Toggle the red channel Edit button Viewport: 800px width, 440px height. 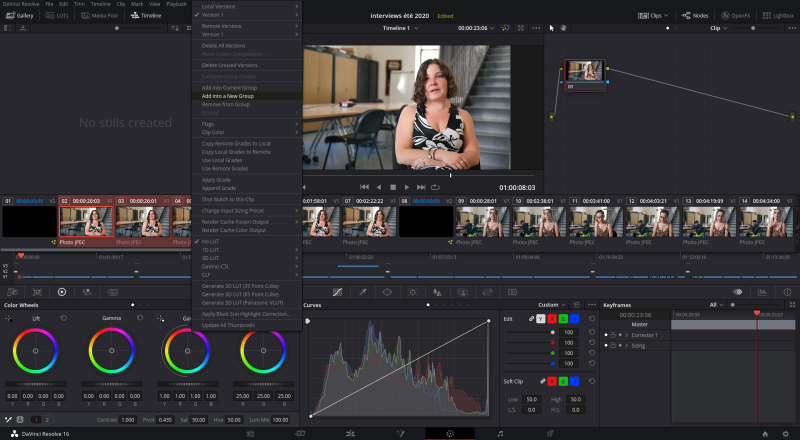coord(552,319)
